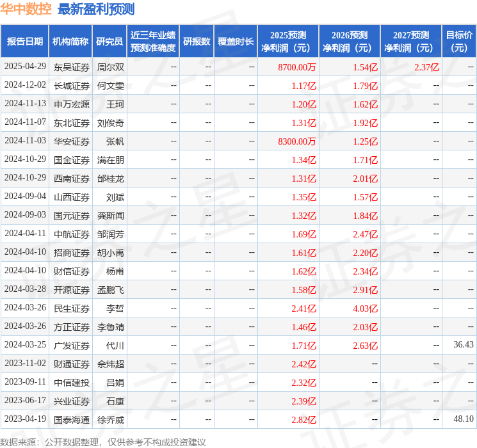This screenshot has height=448, width=477.
Task: Select the 研究员 column header
Action: tap(109, 42)
